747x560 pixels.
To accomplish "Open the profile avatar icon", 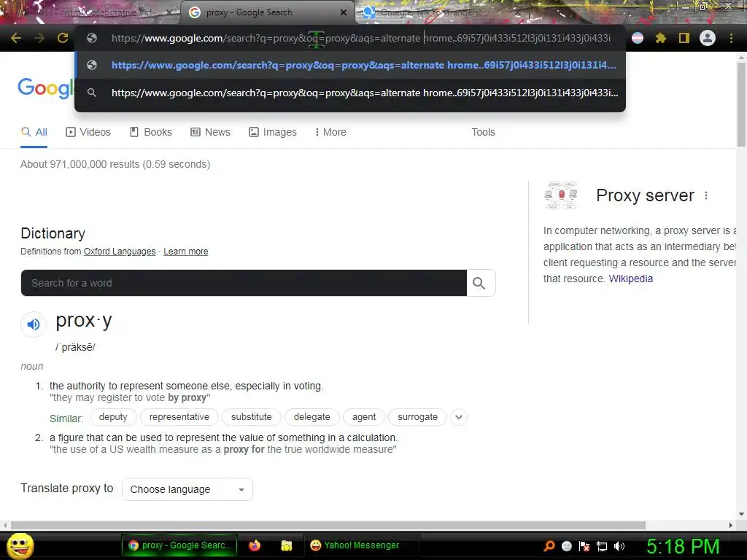I will click(x=708, y=38).
